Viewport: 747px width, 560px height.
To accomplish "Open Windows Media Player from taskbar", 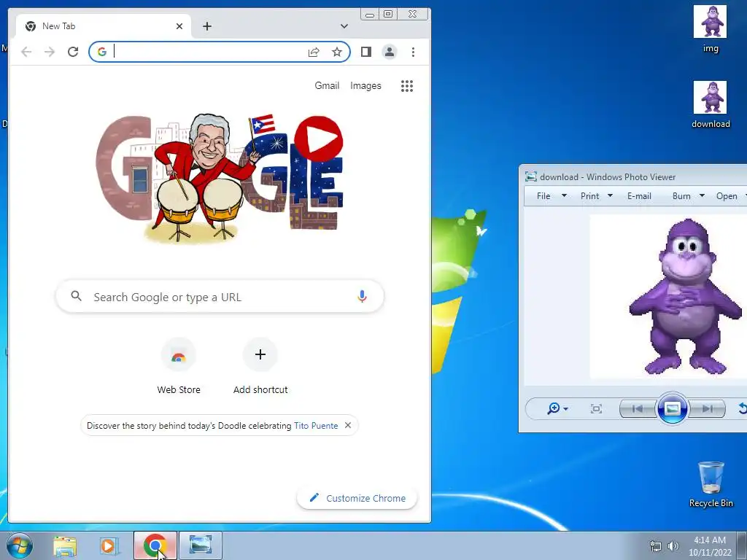I will (x=108, y=545).
